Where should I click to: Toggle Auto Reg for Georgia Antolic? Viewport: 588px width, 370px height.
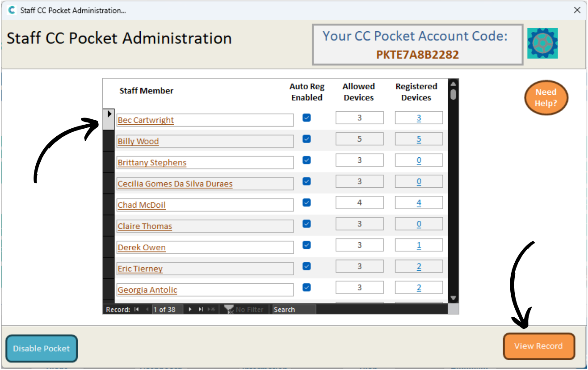[x=307, y=288]
